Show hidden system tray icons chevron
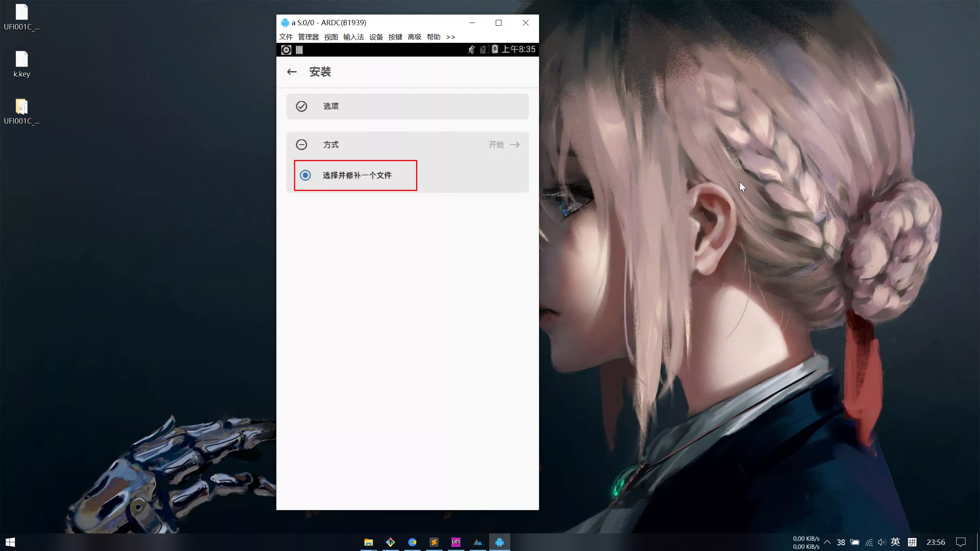 827,542
